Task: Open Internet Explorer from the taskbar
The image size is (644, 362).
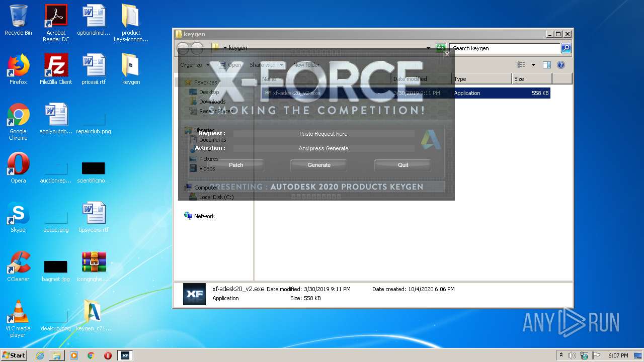Action: 40,355
